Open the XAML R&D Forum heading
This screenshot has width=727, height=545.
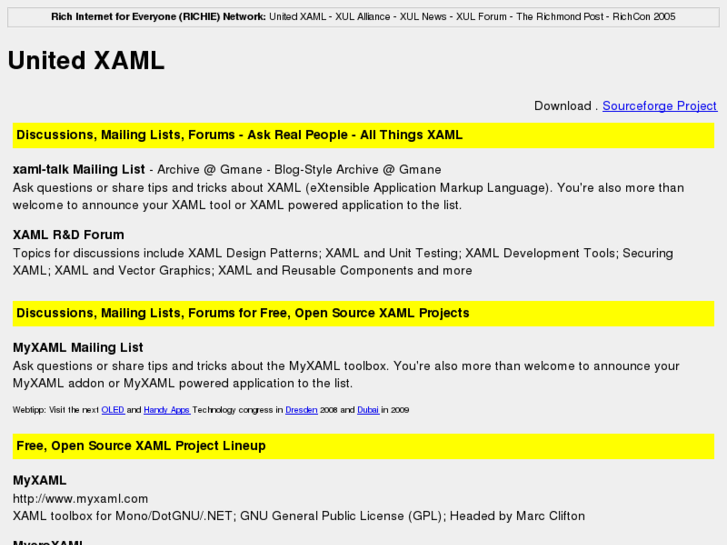click(x=68, y=235)
